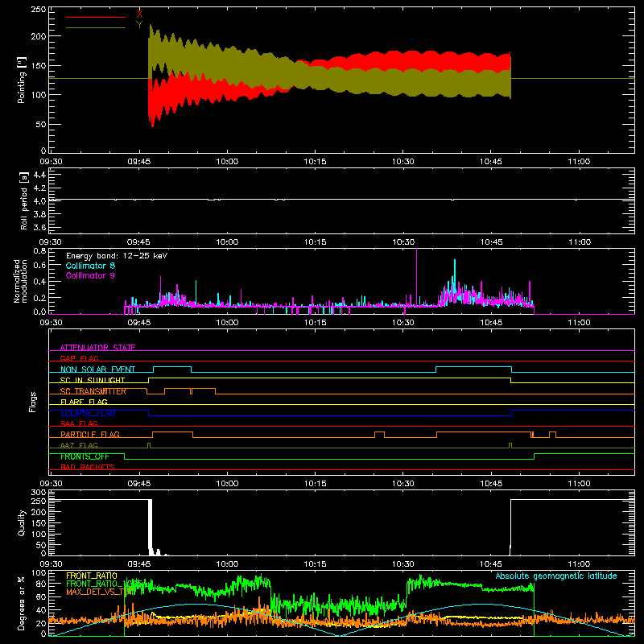Click the yellow 'FRONT_RATIO' legend label
The image size is (644, 644).
pyautogui.click(x=92, y=576)
